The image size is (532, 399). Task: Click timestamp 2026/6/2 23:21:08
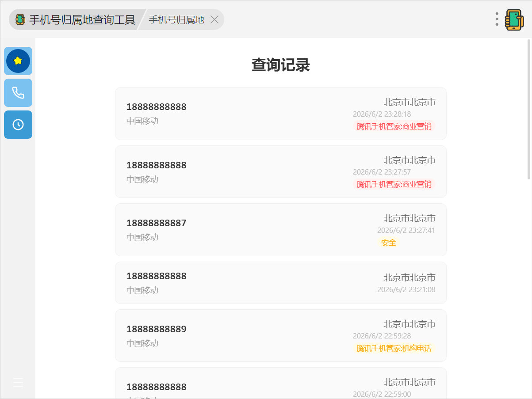[406, 290]
